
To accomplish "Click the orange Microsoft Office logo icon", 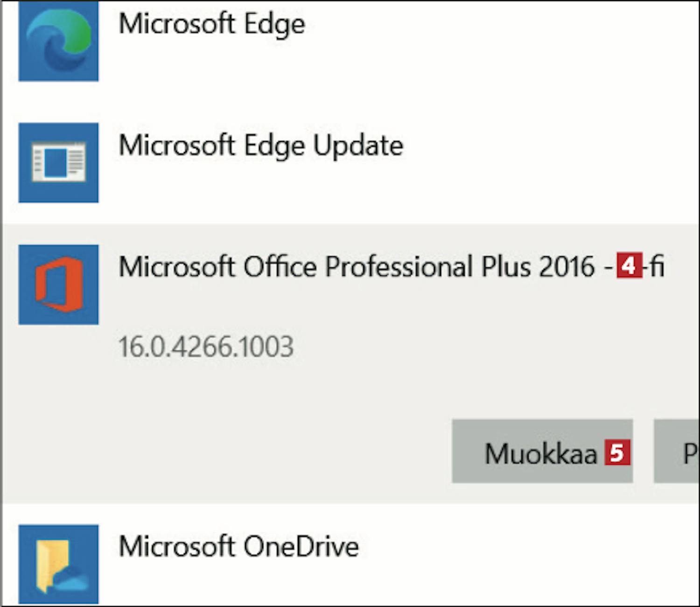I will 58,285.
